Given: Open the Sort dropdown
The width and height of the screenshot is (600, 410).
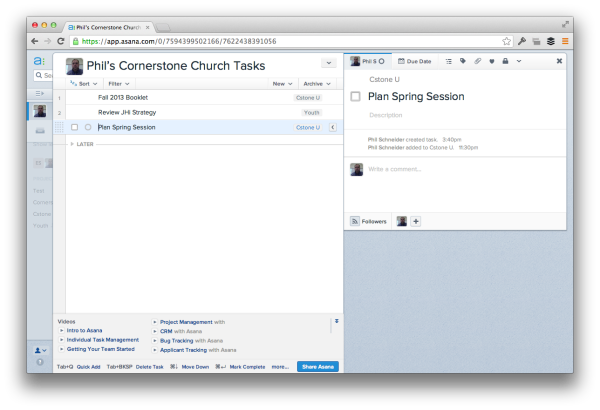Looking at the screenshot, I should coord(84,84).
